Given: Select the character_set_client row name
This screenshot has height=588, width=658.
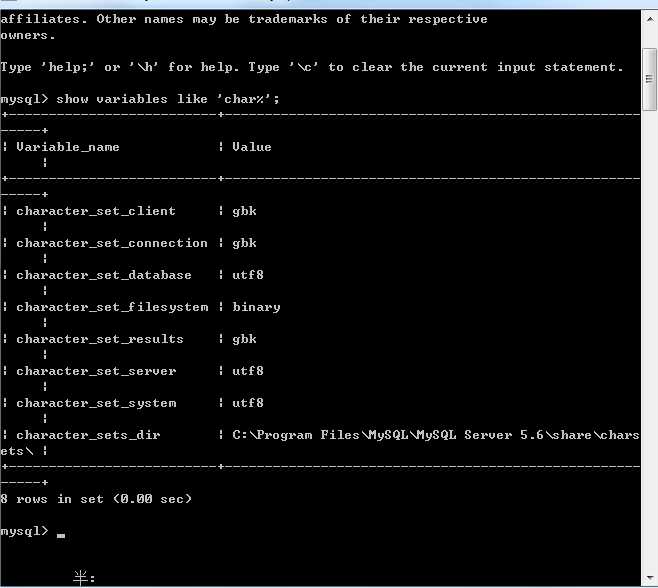Looking at the screenshot, I should pos(96,211).
